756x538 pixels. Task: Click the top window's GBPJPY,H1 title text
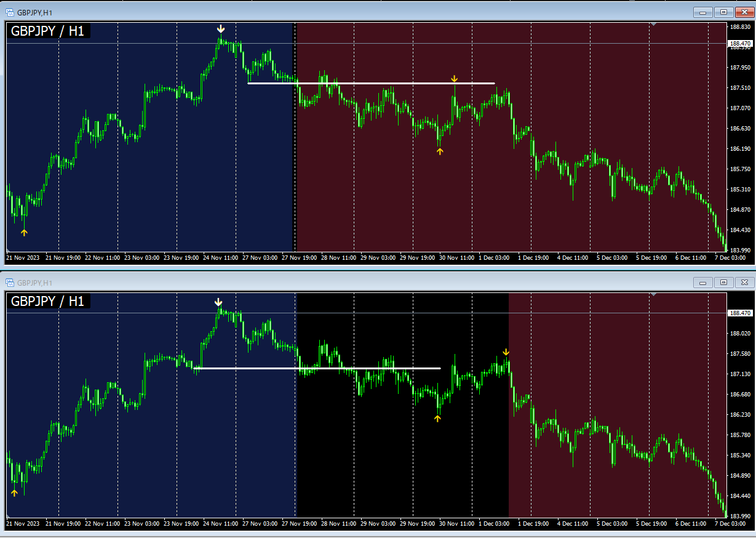[x=35, y=12]
